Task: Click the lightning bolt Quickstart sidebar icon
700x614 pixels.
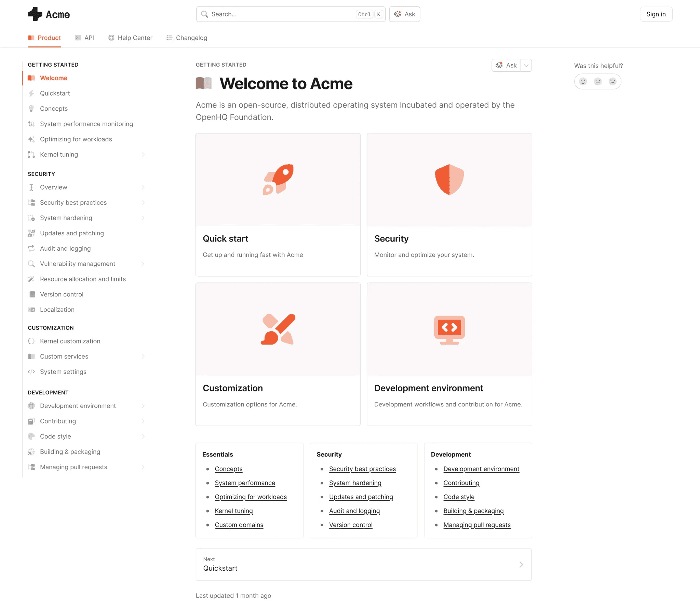Action: [31, 94]
